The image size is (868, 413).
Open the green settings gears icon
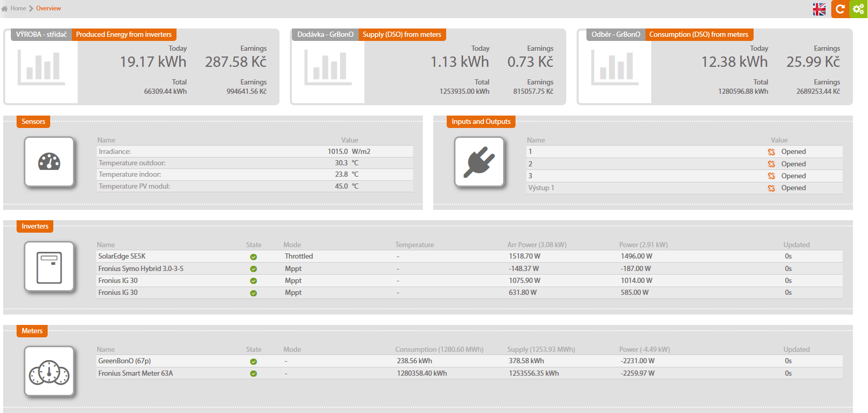(x=859, y=9)
